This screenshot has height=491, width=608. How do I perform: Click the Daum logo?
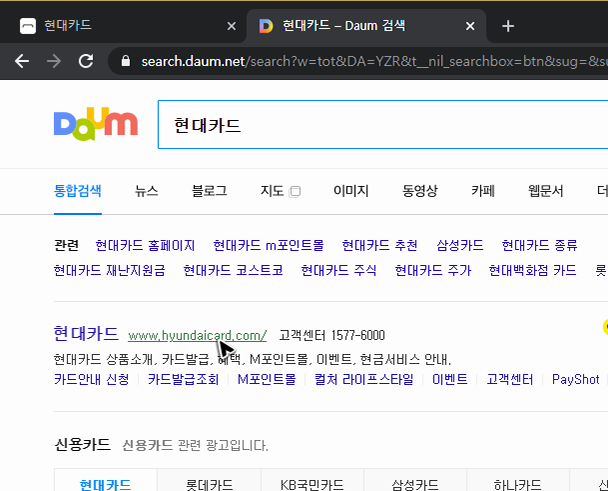tap(96, 124)
